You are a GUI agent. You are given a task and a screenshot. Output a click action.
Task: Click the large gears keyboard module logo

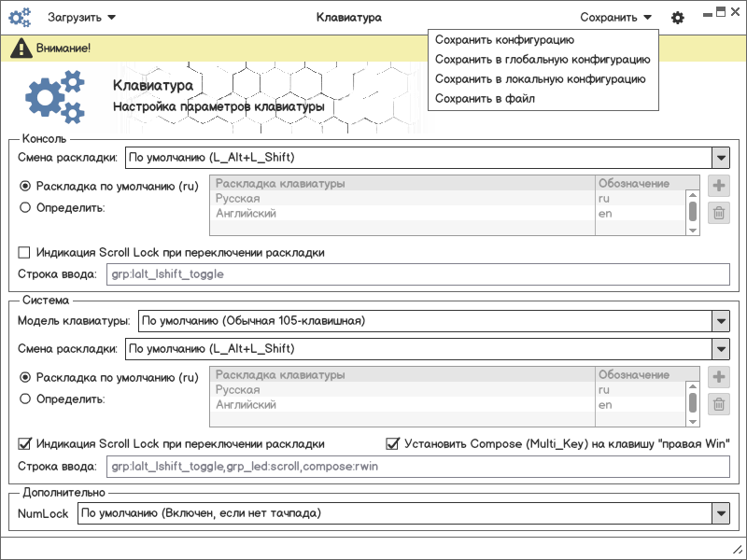(x=55, y=96)
